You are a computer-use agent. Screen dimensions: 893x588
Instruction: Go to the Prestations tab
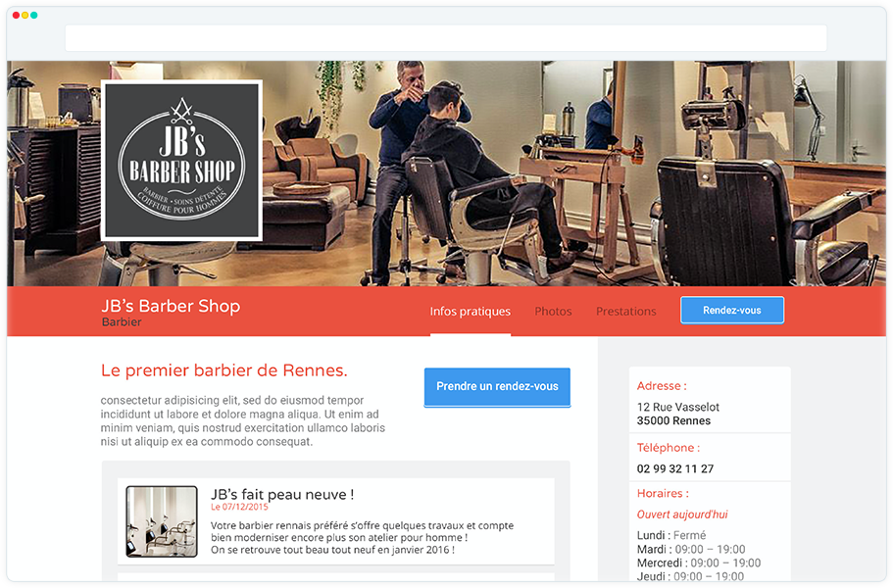click(626, 312)
